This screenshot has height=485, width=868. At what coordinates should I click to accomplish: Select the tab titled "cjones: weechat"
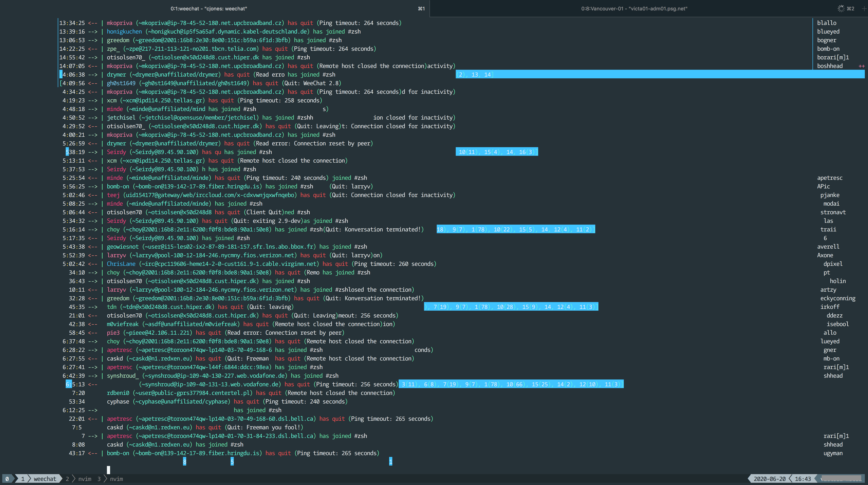click(209, 8)
